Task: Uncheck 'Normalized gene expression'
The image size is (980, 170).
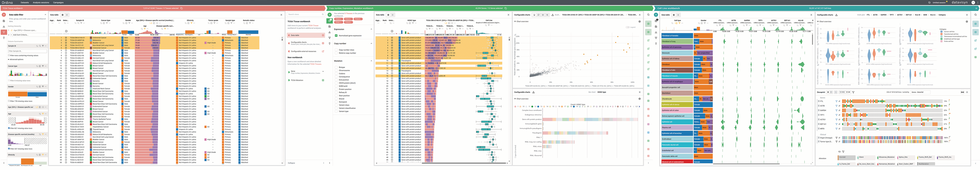Action: point(336,36)
